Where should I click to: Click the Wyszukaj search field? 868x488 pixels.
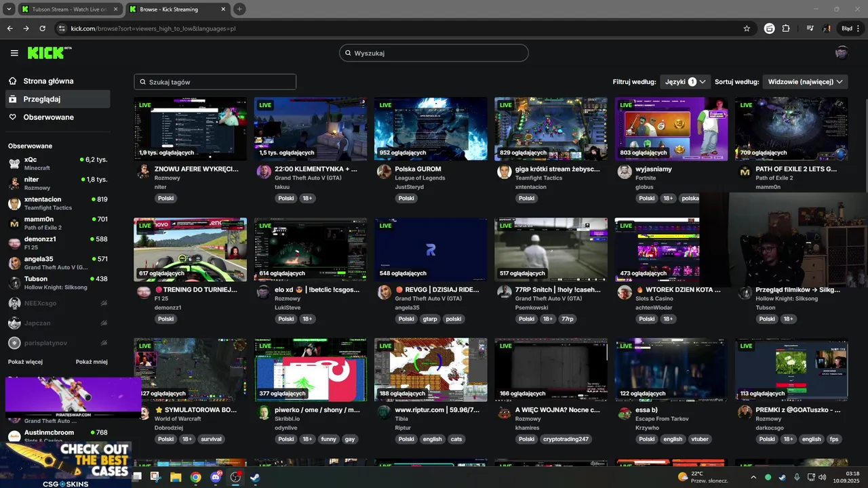434,53
